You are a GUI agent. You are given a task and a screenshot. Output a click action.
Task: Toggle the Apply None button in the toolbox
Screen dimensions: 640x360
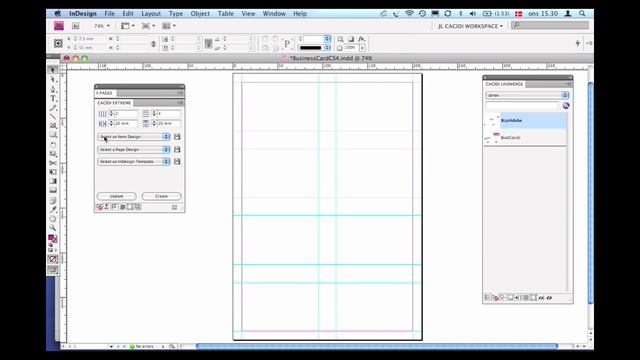[x=53, y=259]
